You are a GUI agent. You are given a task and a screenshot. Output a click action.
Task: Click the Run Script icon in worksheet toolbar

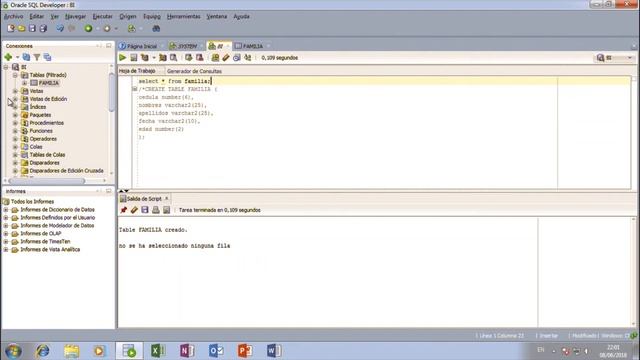[133, 58]
